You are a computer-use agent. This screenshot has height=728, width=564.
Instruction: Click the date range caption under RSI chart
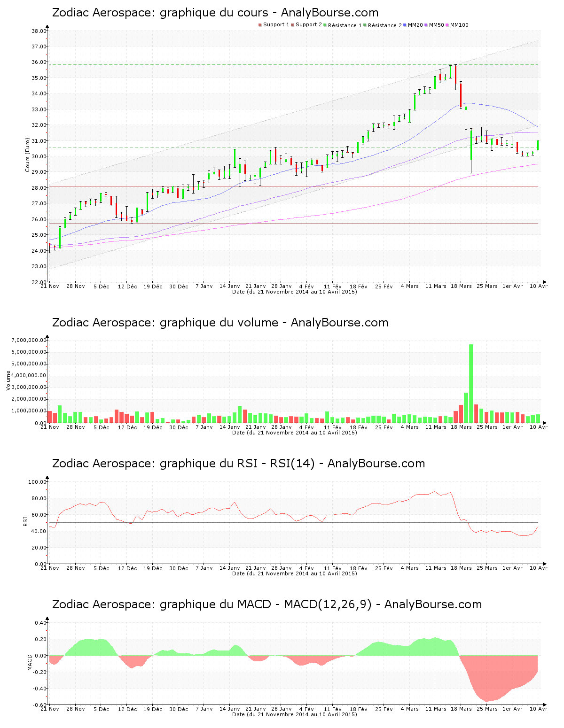(295, 573)
